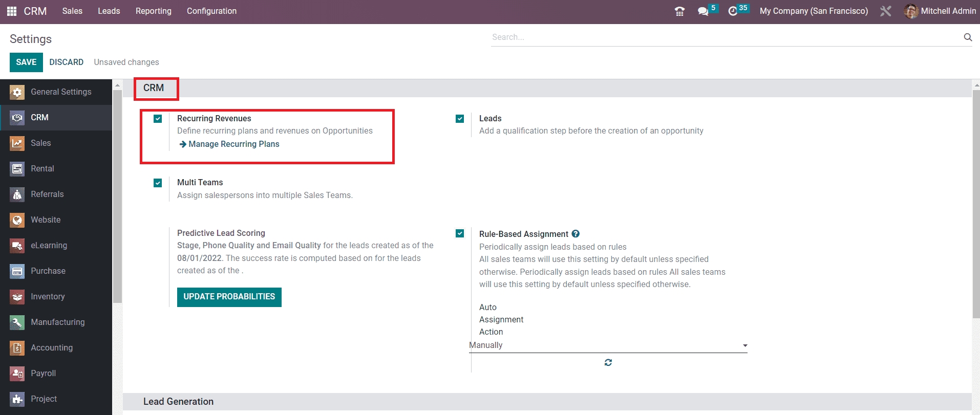Open the conversations message icon
This screenshot has width=980, height=415.
[x=703, y=11]
